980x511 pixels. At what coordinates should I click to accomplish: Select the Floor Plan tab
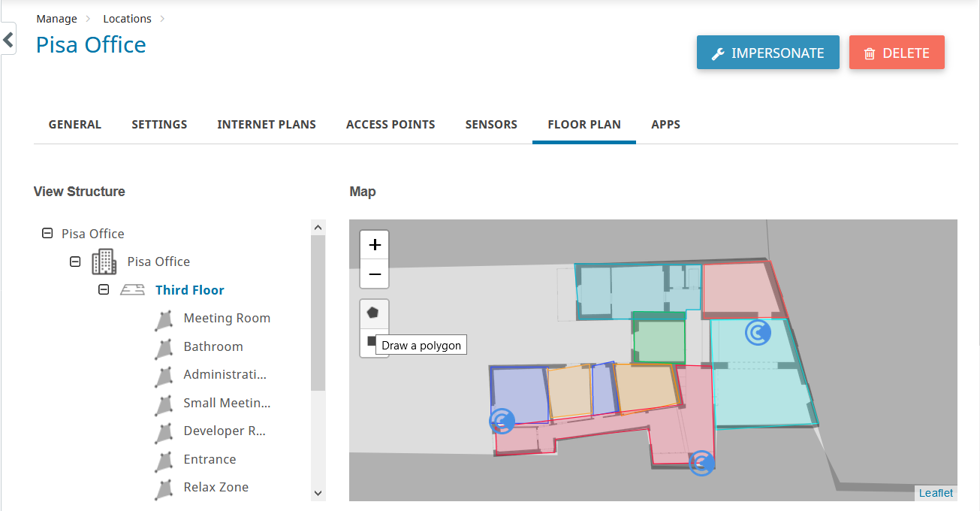584,125
